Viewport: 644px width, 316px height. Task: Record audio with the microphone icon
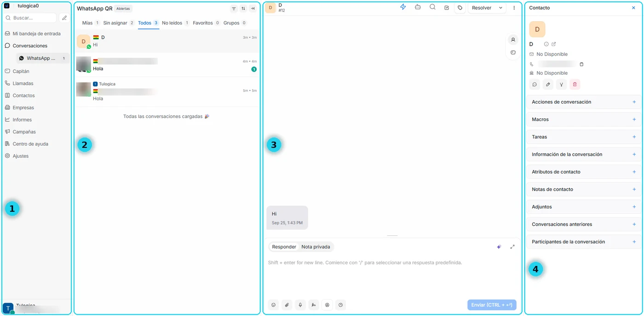(300, 305)
